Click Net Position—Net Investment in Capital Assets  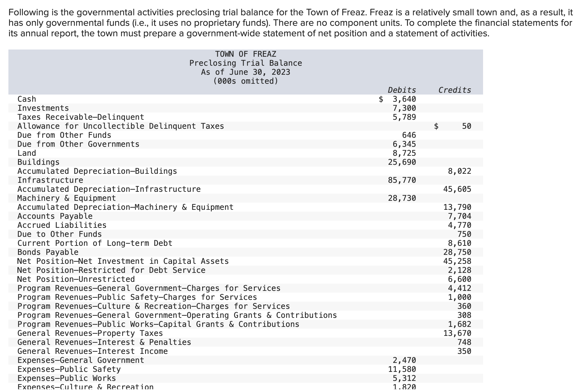click(x=123, y=261)
